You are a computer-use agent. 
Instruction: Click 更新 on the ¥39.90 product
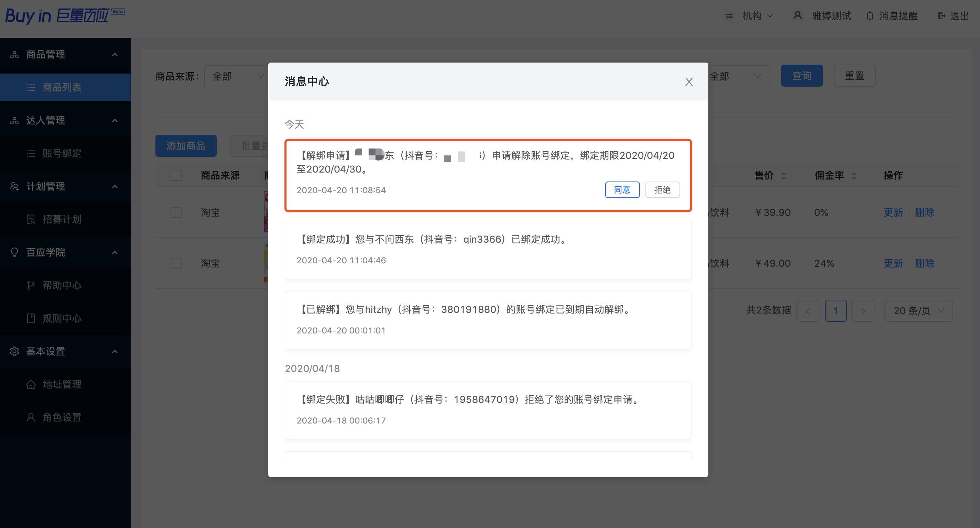tap(893, 212)
